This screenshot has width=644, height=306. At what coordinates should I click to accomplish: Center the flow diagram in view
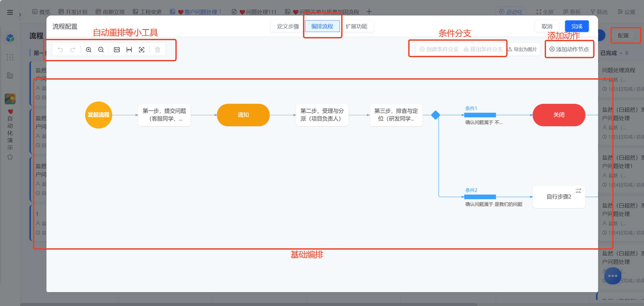tap(142, 50)
